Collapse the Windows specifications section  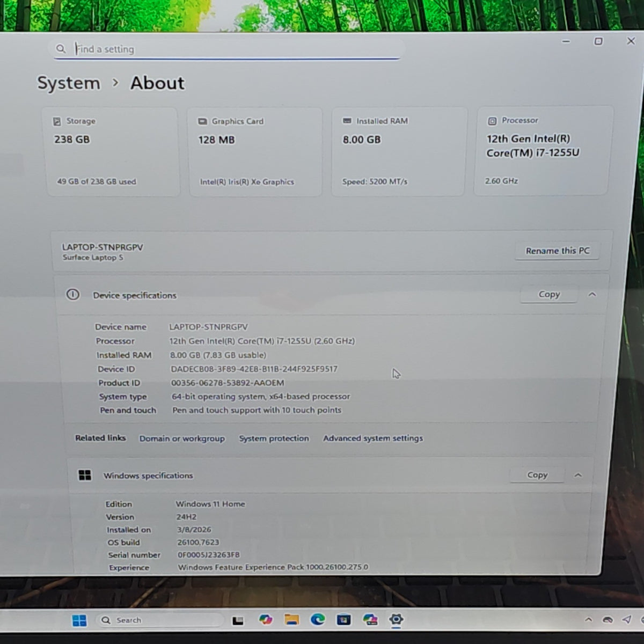[x=578, y=475]
